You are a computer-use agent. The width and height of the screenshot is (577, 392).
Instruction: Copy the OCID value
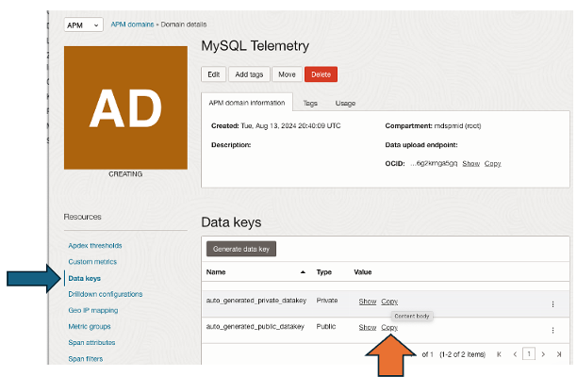pyautogui.click(x=493, y=163)
